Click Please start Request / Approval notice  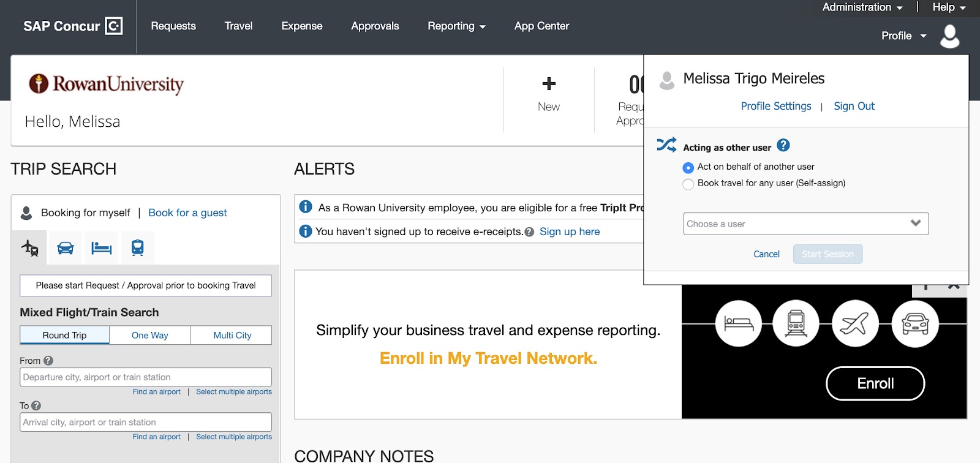click(146, 285)
